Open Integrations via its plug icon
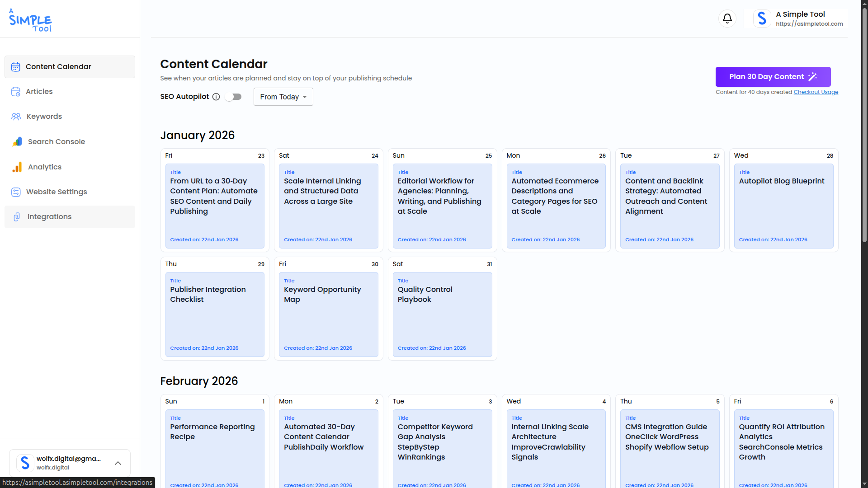 click(16, 216)
